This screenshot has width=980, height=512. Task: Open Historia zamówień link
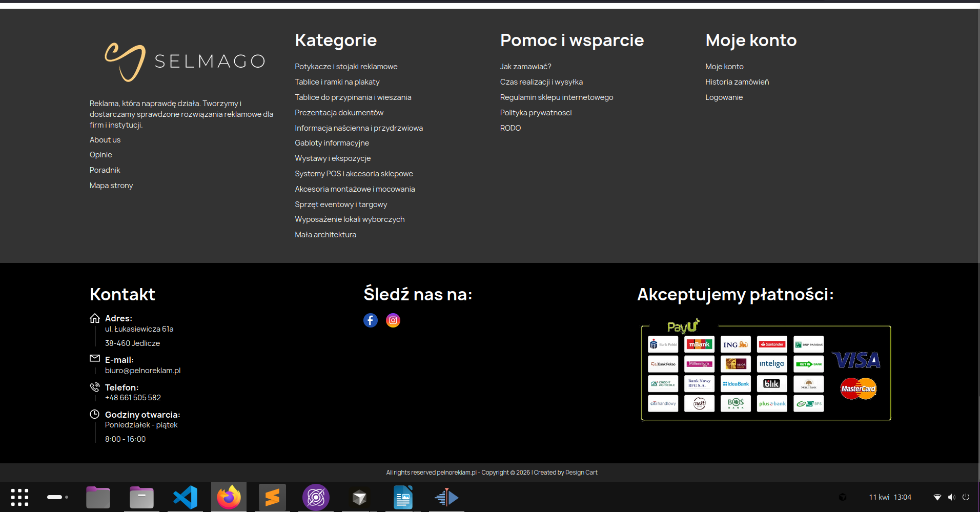737,82
